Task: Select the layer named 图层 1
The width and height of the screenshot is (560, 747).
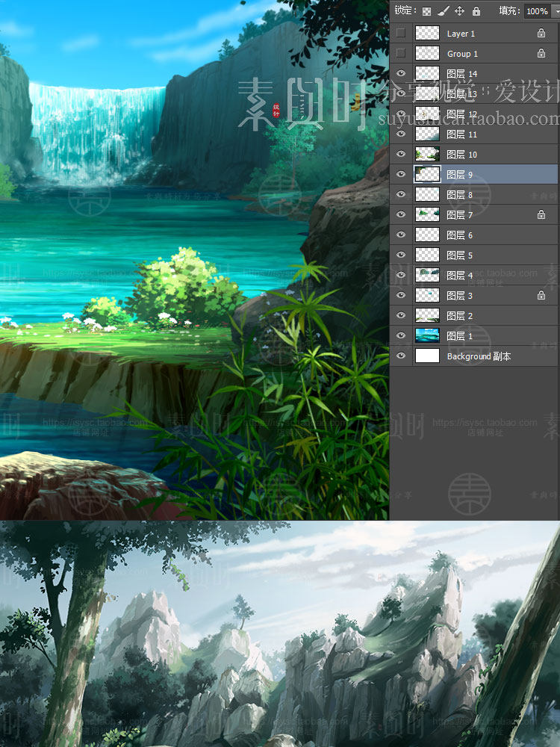Action: 459,336
